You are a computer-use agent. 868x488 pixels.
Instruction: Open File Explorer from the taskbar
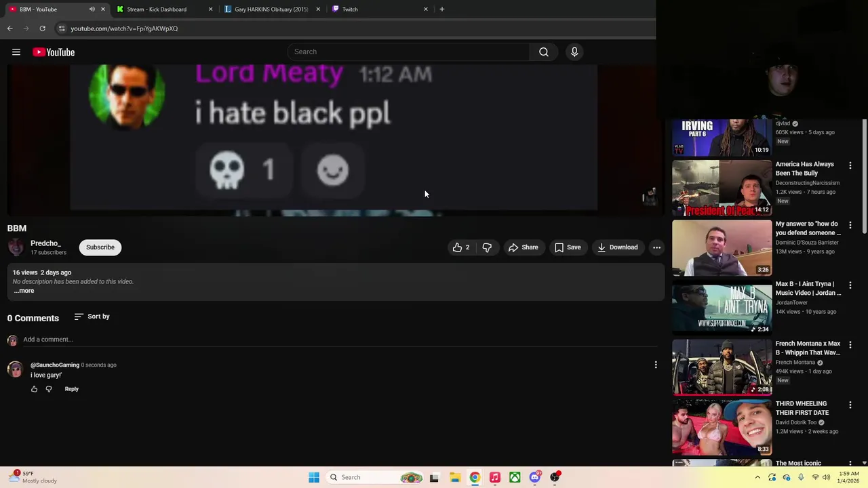[455, 477]
